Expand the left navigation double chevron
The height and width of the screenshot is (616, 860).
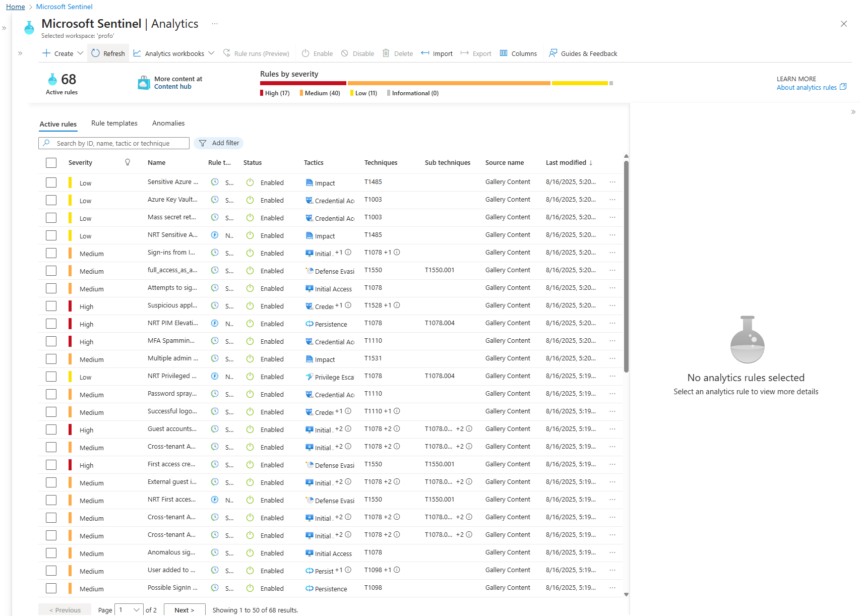coord(4,28)
